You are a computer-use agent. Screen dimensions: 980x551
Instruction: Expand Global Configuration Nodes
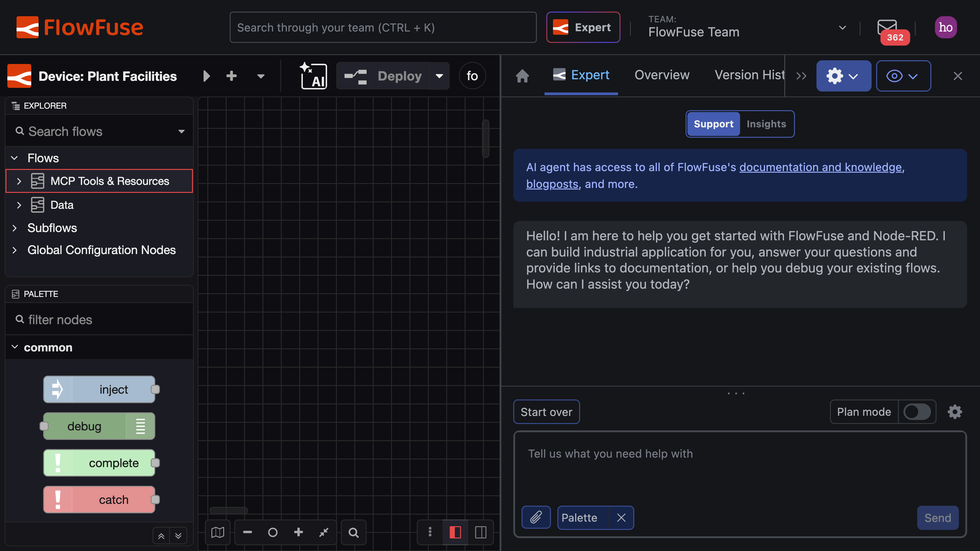click(14, 250)
